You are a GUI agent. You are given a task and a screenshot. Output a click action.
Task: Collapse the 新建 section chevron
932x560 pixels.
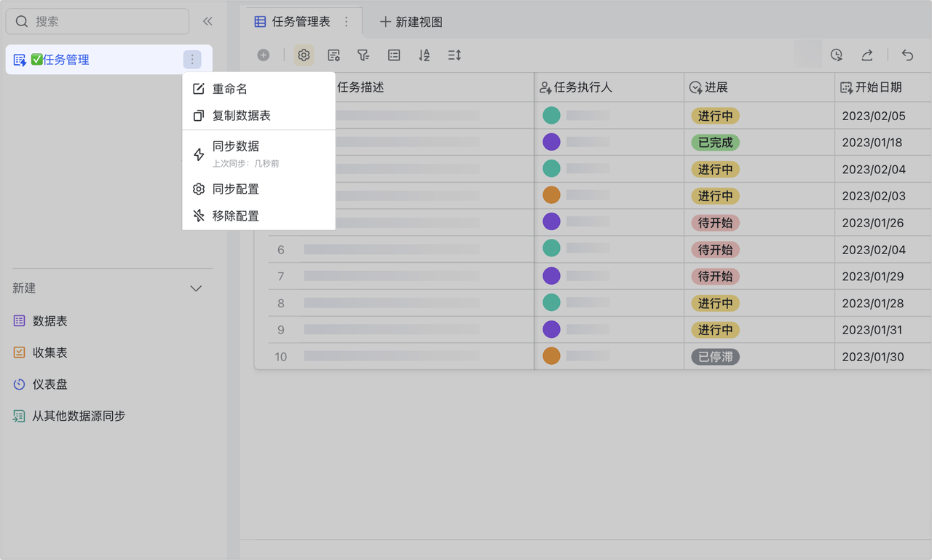click(196, 288)
